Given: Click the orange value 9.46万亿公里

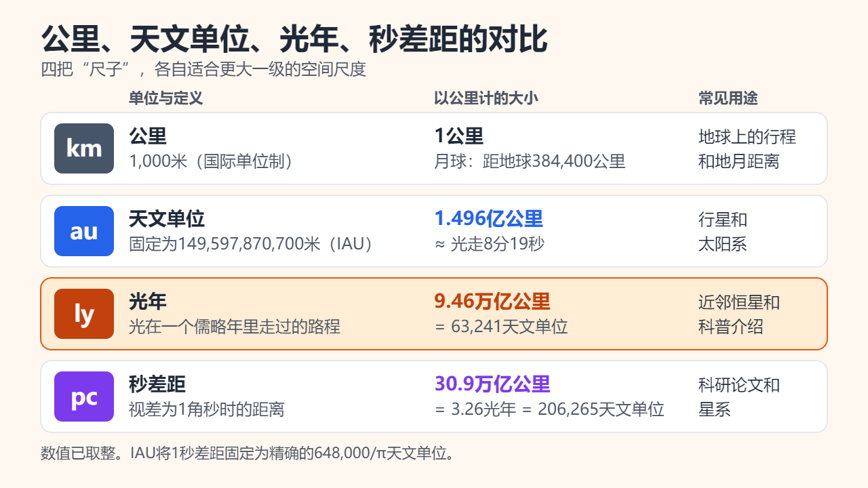Looking at the screenshot, I should click(x=492, y=302).
